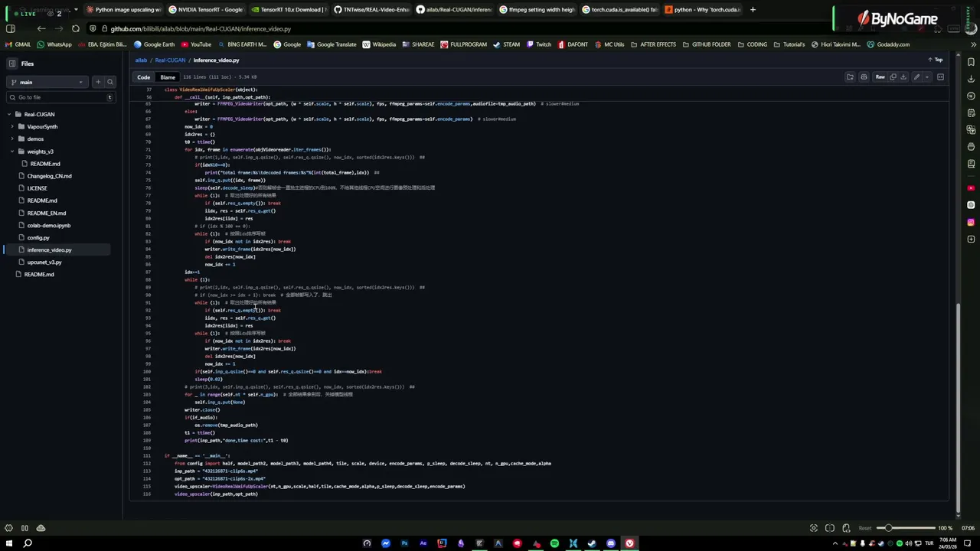Image resolution: width=980 pixels, height=551 pixels.
Task: Open config.py file
Action: [38, 237]
